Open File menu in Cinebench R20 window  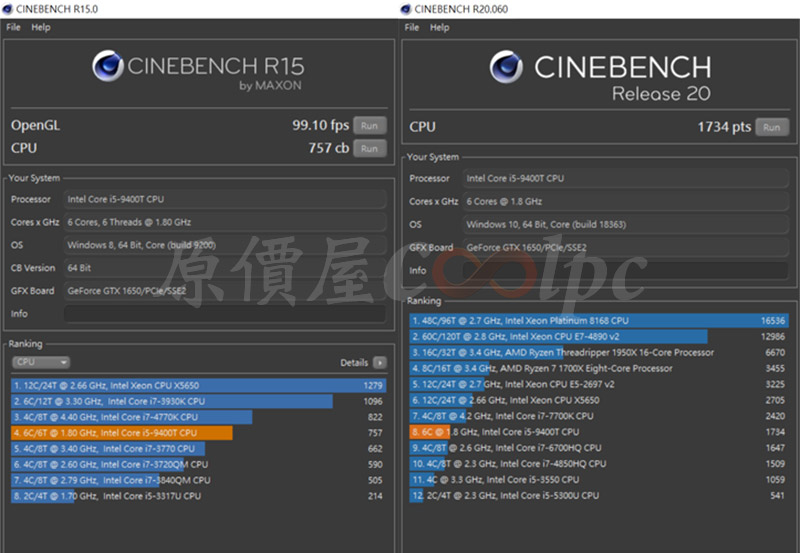pos(412,28)
